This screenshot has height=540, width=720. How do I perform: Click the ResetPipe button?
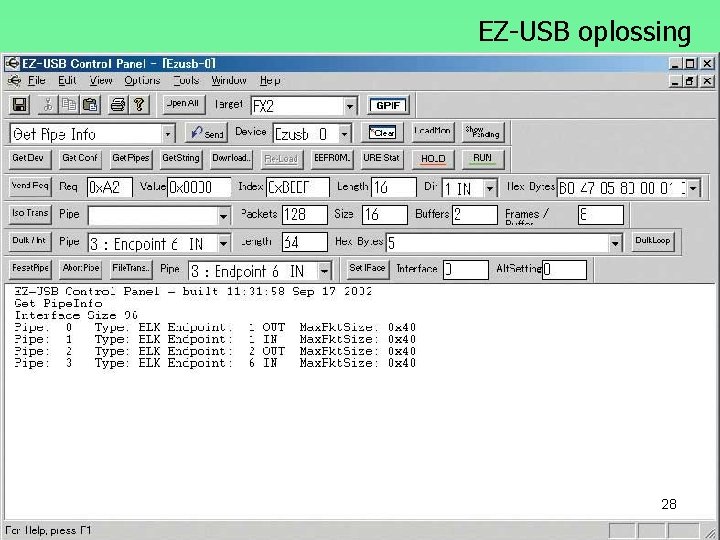pyautogui.click(x=30, y=269)
